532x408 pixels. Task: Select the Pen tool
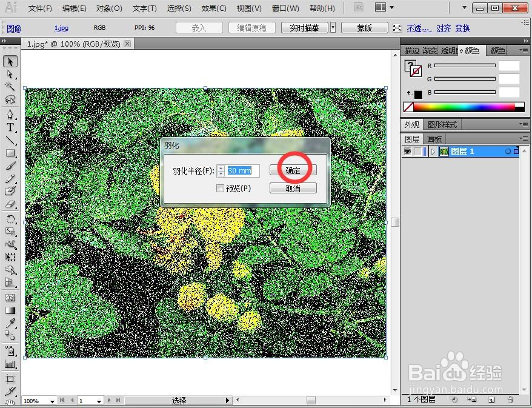(10, 114)
